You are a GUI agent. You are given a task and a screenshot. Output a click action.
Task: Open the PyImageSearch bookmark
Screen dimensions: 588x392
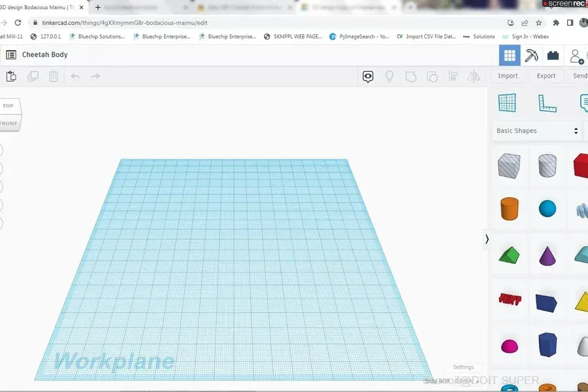359,37
